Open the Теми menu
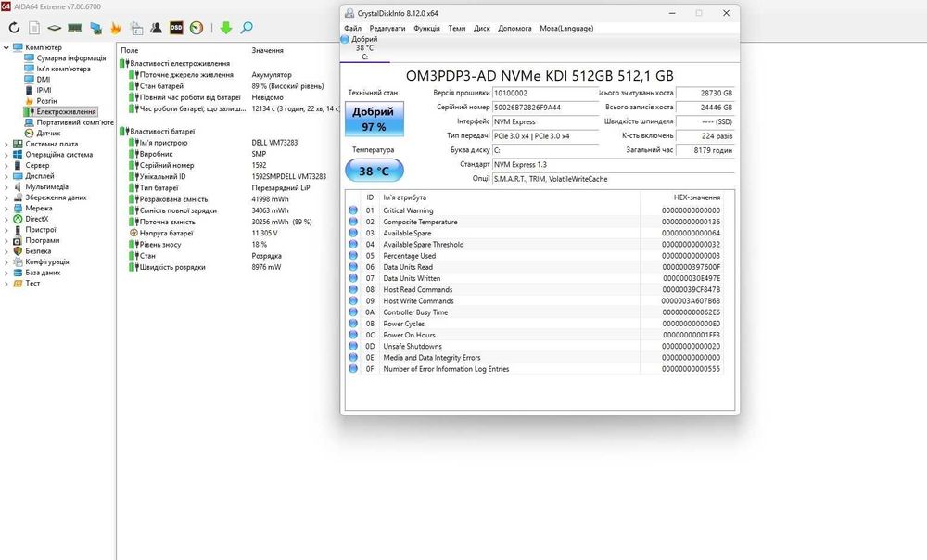Image resolution: width=927 pixels, height=560 pixels. (x=456, y=28)
